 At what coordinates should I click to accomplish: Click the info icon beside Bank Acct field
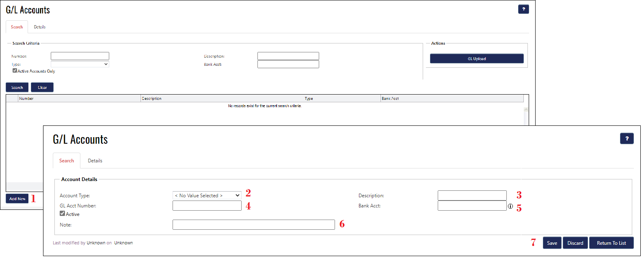coord(510,206)
